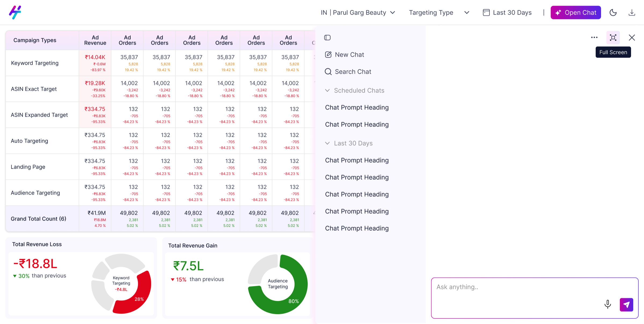Open first Chat Prompt Heading under Scheduled Chats
This screenshot has height=324, width=644.
(357, 107)
